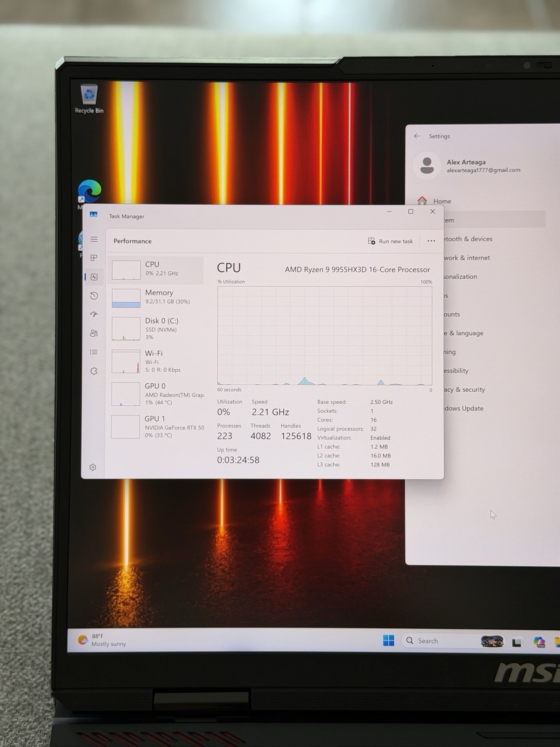Click Run new task
Image resolution: width=560 pixels, height=747 pixels.
click(390, 241)
